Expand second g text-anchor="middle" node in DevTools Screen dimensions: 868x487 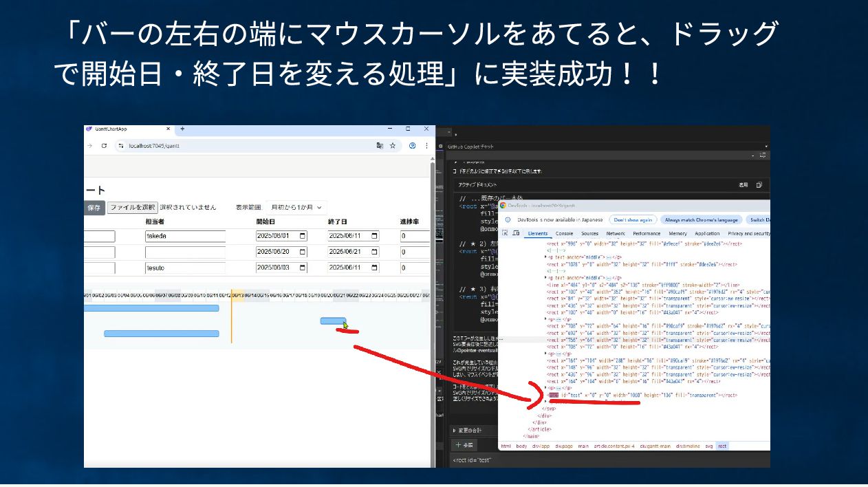[x=545, y=278]
